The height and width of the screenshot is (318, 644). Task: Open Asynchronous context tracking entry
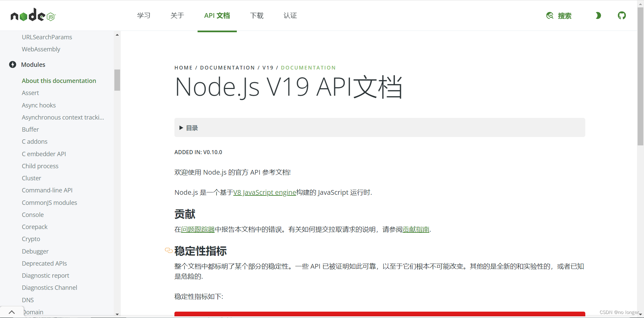click(63, 117)
